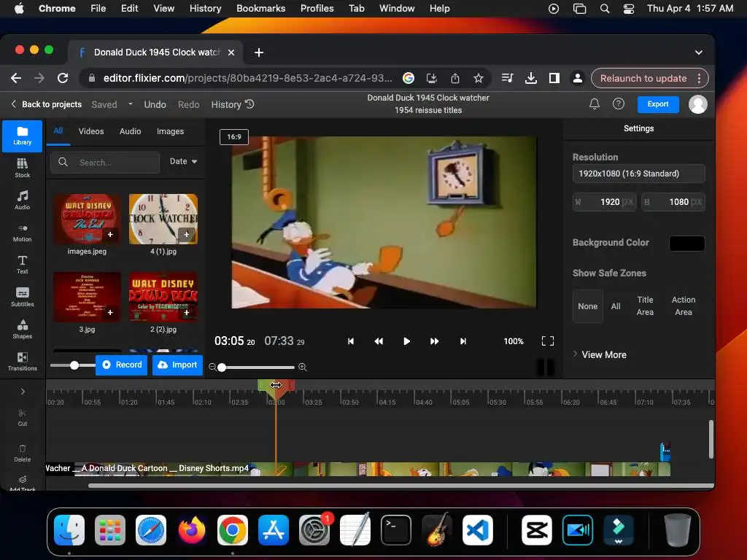Add images.jpeg to timeline with plus icon
This screenshot has width=747, height=560.
[110, 234]
